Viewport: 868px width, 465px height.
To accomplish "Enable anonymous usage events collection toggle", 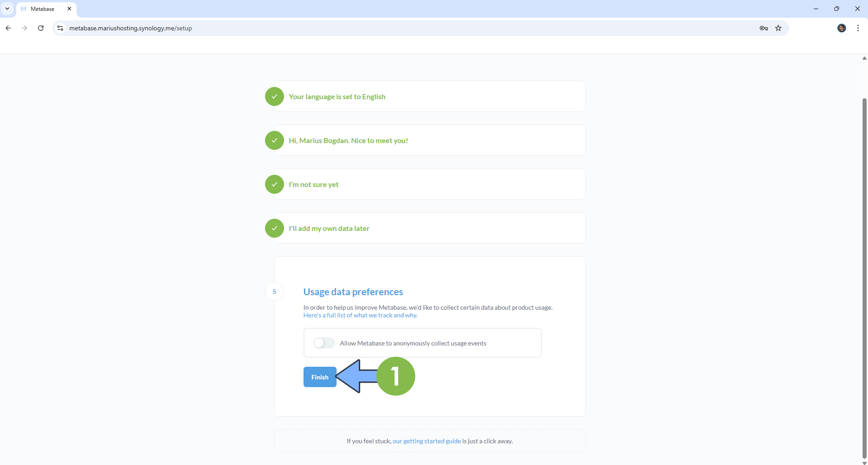I will 324,343.
